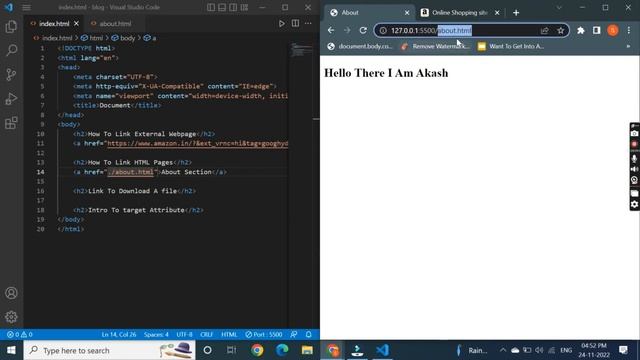This screenshot has width=640, height=360.
Task: Click the browser address bar
Action: 471,31
